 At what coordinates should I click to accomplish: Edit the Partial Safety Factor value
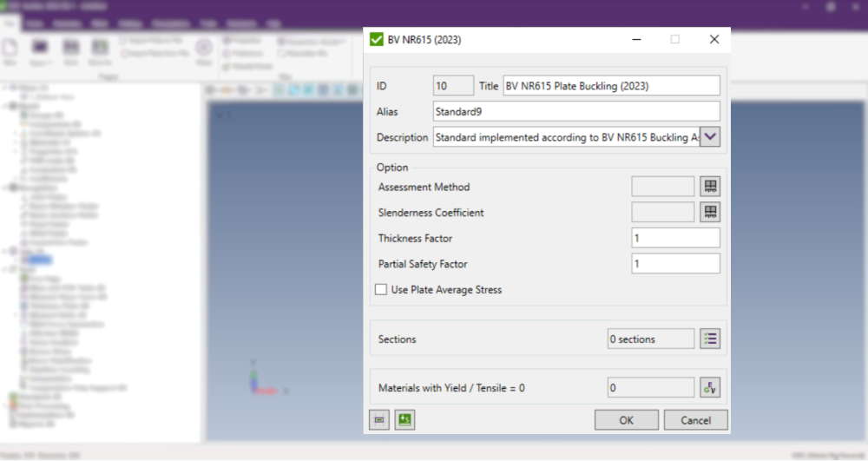click(676, 263)
